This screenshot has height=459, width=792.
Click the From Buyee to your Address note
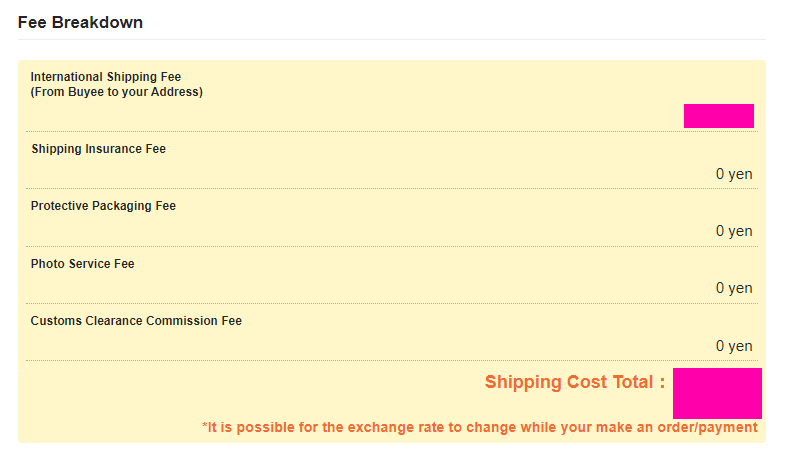pos(117,92)
